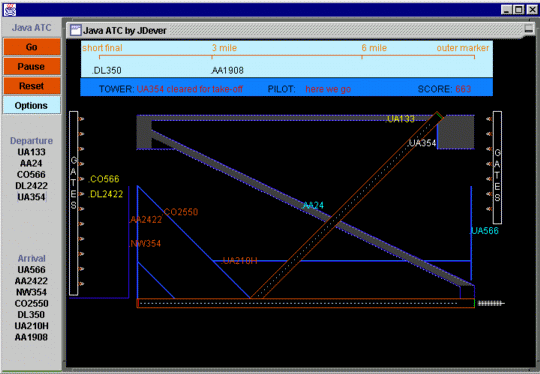Click internal frame icon beside Java ATC title
Screen dimensions: 540x374
(75, 30)
